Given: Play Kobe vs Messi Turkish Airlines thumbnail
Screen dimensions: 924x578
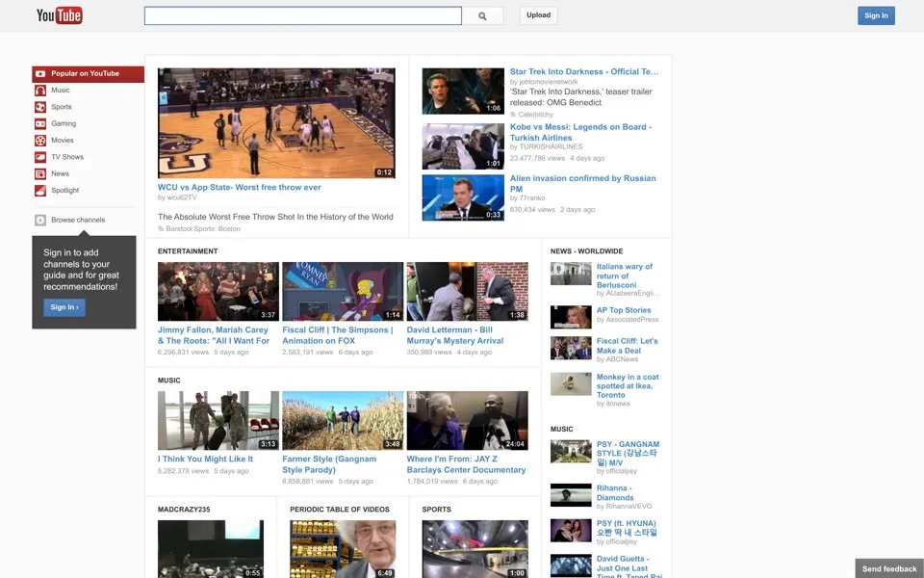Looking at the screenshot, I should coord(463,146).
